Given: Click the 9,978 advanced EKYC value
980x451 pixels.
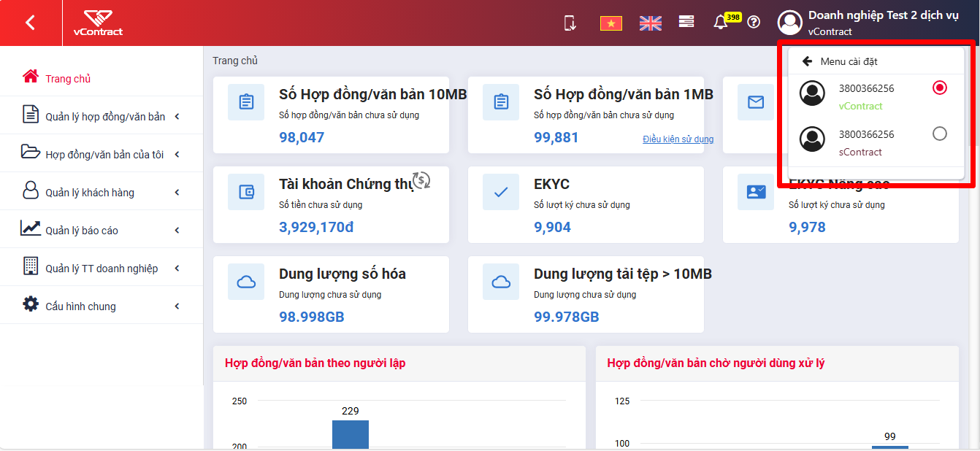Looking at the screenshot, I should [x=807, y=227].
